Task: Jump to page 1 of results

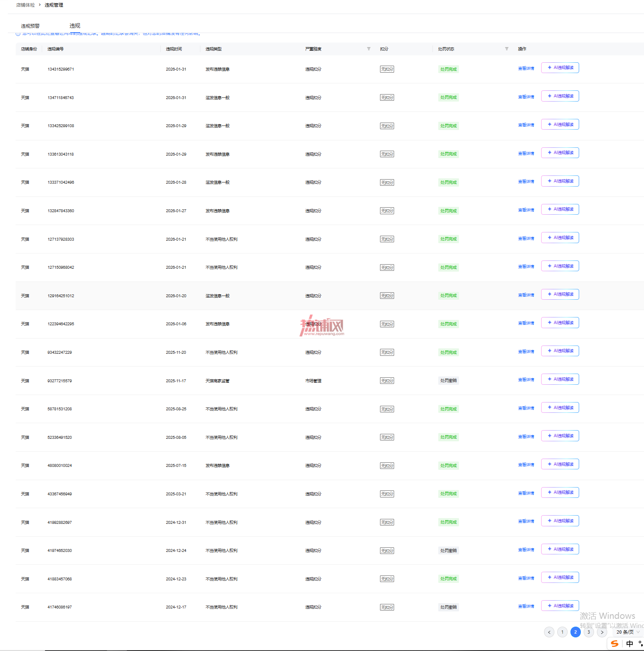Action: tap(562, 632)
